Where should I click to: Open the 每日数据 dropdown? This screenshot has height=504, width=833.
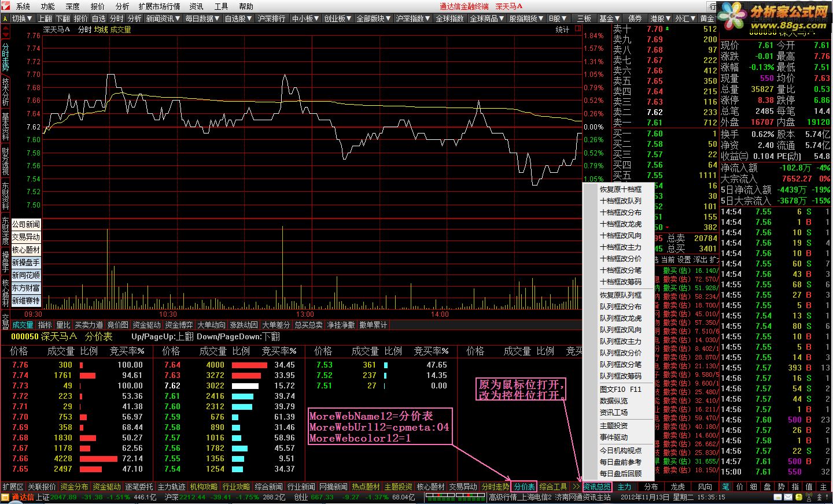point(202,18)
